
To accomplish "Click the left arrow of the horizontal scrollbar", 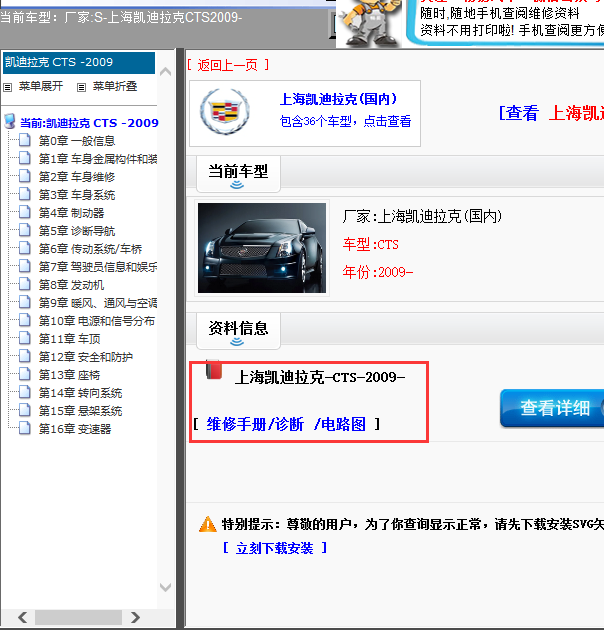I will click(23, 617).
